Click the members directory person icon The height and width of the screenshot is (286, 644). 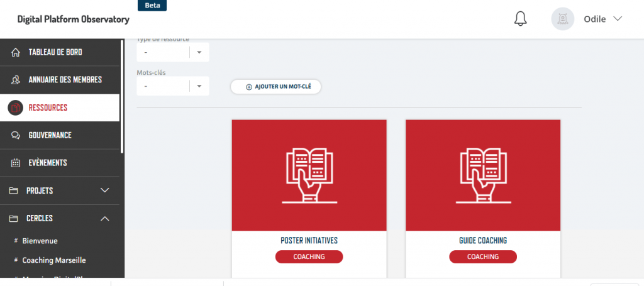pos(16,80)
